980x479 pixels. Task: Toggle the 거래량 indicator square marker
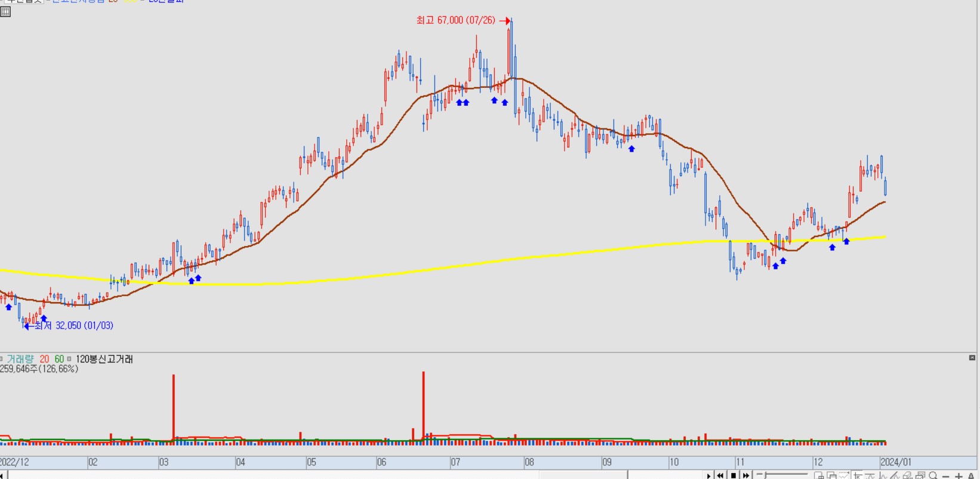[x=2, y=359]
